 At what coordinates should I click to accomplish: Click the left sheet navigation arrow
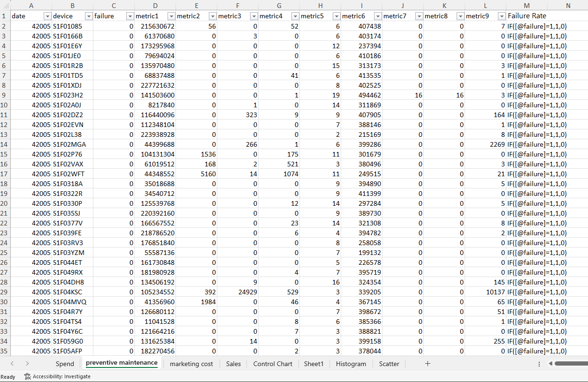[x=12, y=363]
